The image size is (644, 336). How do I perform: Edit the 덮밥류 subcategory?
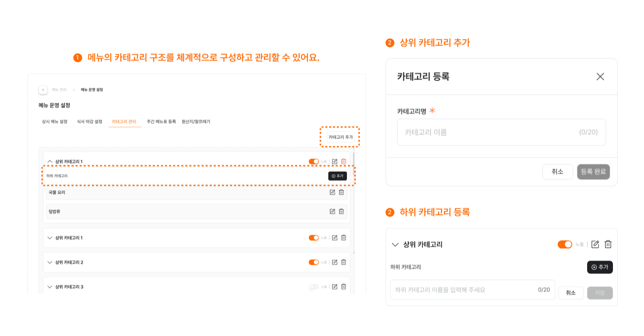click(332, 211)
